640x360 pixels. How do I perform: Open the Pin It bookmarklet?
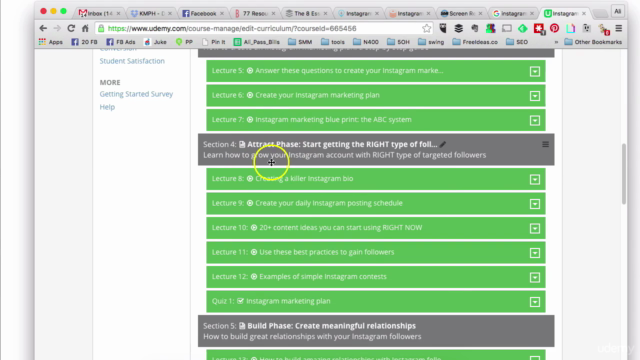(213, 42)
